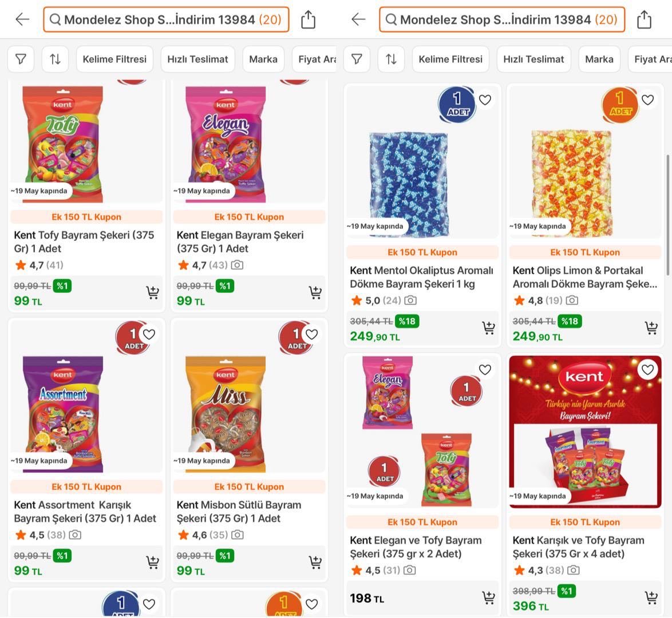Toggle heart on Kent Olips Limon & Portakal
The width and height of the screenshot is (672, 618).
[x=647, y=100]
